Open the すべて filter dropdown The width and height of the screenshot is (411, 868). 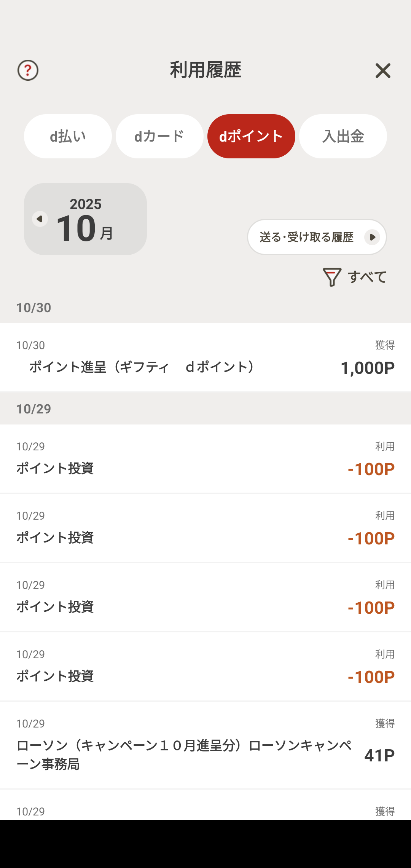click(x=367, y=277)
